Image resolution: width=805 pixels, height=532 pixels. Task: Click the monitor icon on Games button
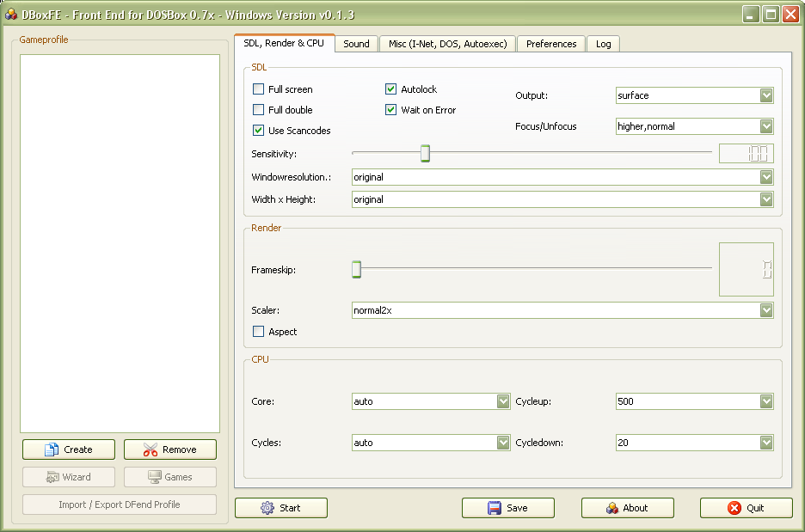(155, 477)
